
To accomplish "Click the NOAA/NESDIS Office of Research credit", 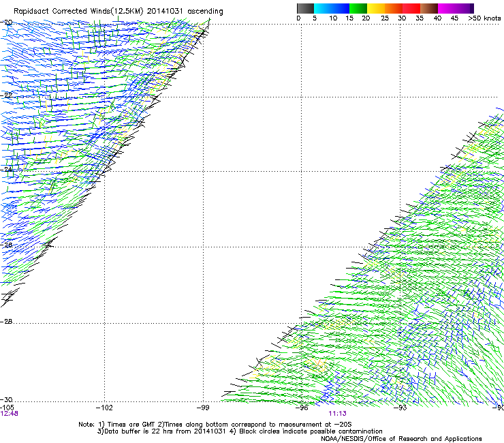I will tap(401, 439).
